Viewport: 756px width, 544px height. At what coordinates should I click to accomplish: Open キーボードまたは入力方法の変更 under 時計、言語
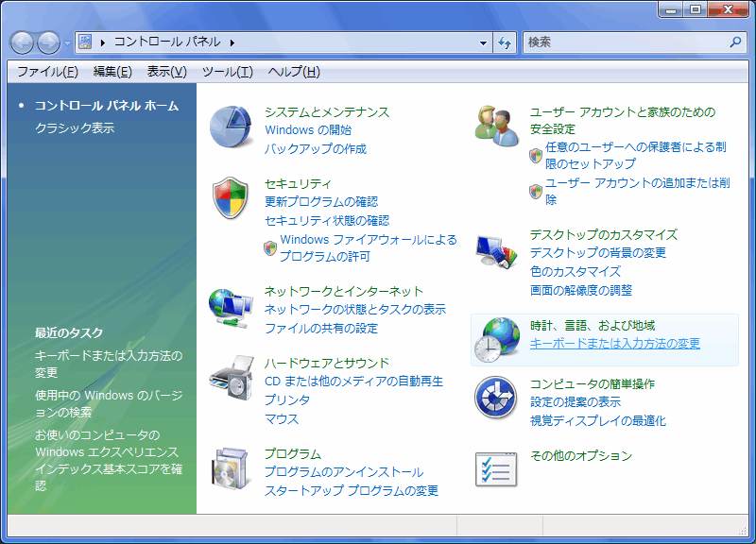pyautogui.click(x=615, y=343)
